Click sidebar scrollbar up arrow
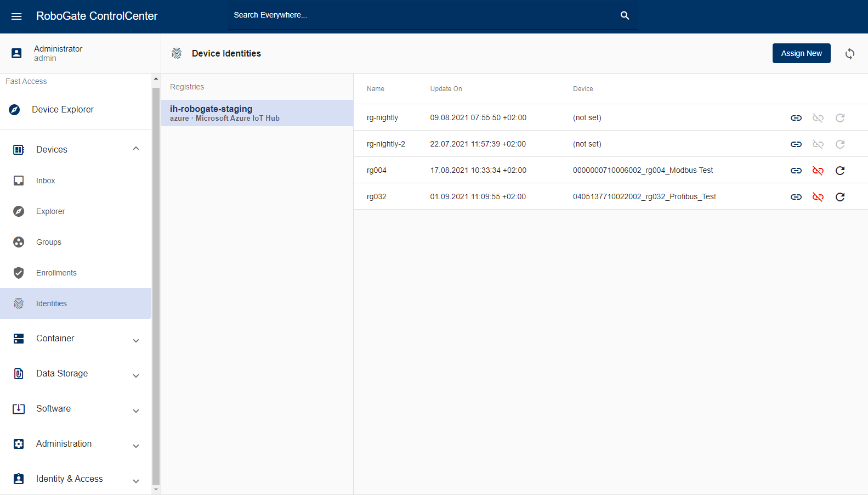 [156, 79]
